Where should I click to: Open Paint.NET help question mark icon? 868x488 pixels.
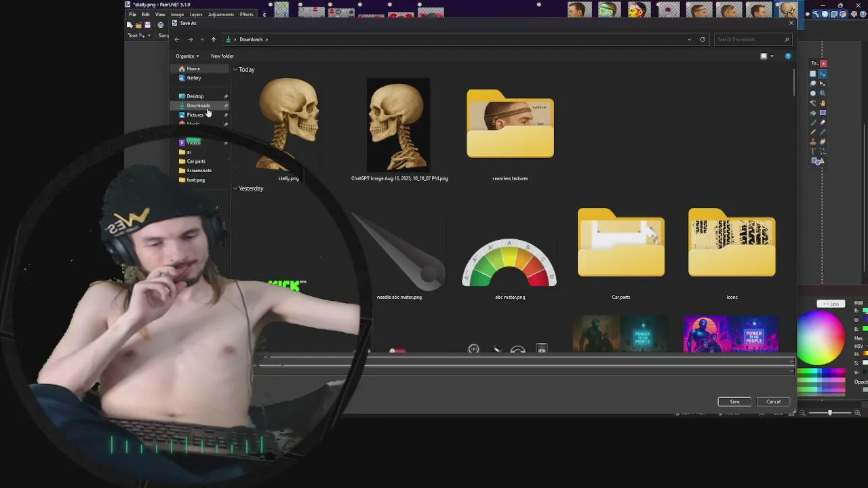tap(863, 14)
